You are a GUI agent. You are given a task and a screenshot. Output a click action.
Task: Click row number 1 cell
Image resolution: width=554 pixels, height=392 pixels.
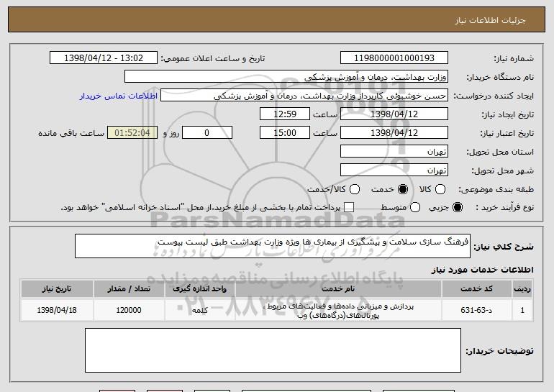point(522,310)
